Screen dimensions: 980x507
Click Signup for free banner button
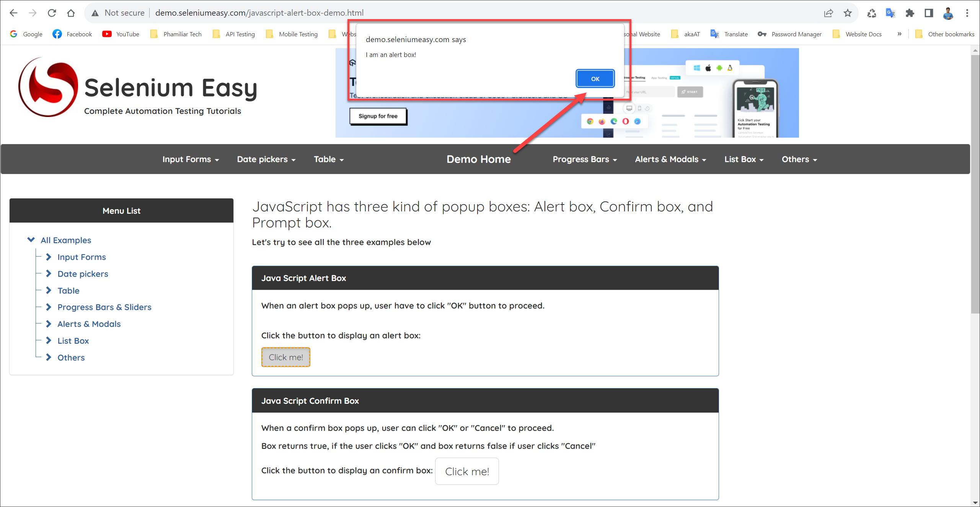(x=378, y=116)
